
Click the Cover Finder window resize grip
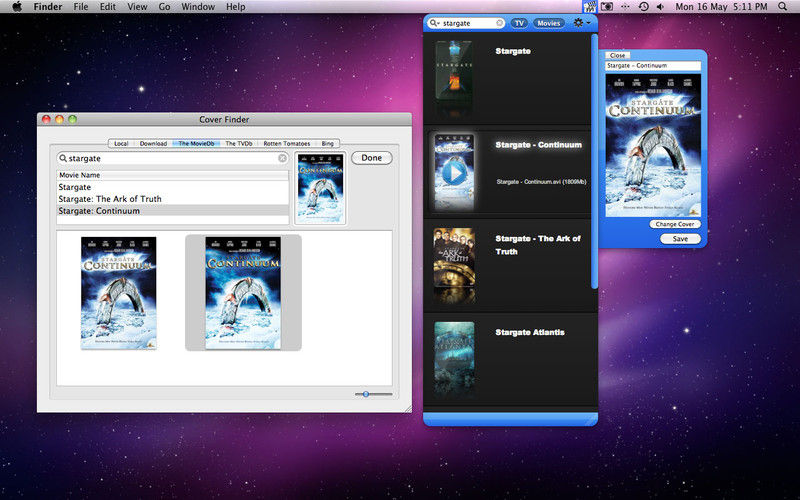click(x=408, y=409)
